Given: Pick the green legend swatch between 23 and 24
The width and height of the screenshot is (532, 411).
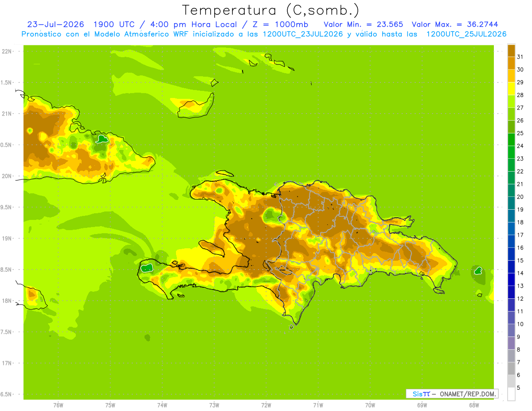Looking at the screenshot, I should 512,152.
